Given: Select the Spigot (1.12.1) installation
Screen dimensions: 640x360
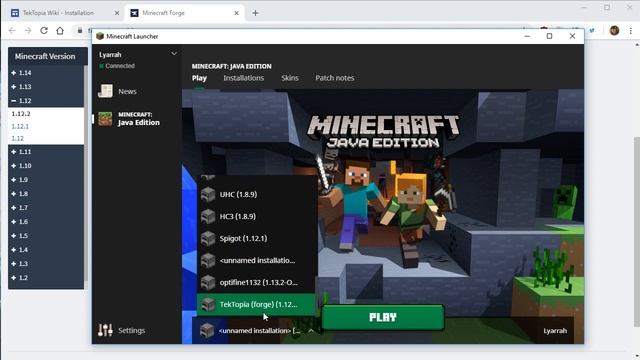Looking at the screenshot, I should pos(256,238).
